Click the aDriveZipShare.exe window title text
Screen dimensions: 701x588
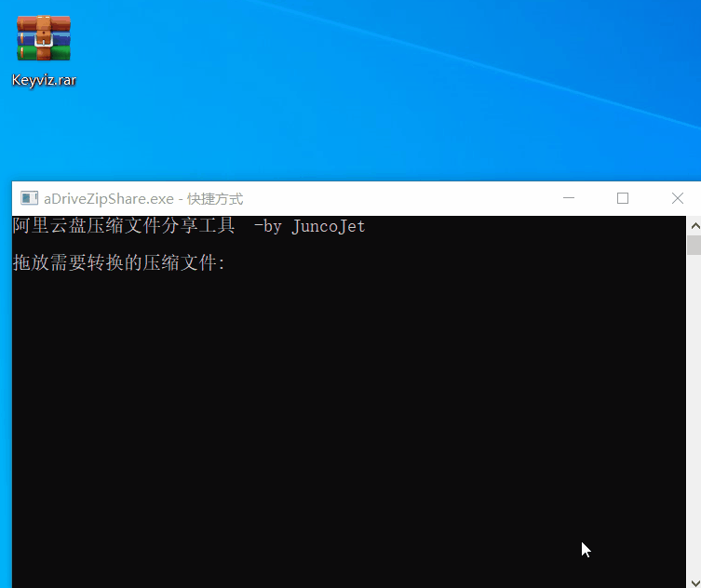[x=143, y=198]
